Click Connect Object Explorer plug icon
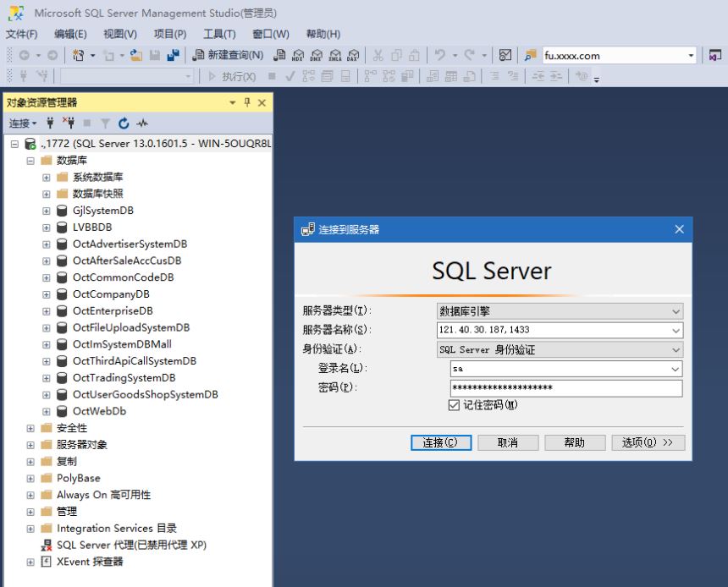The width and height of the screenshot is (728, 587). pyautogui.click(x=50, y=123)
